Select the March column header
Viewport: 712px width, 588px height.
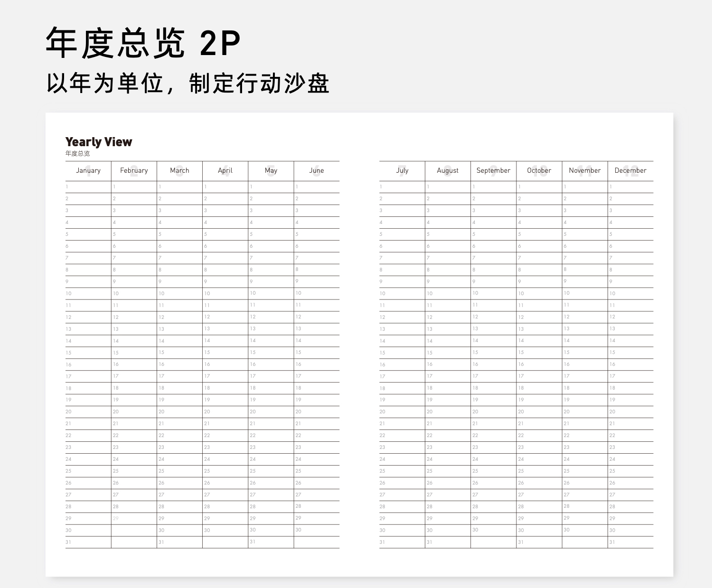[x=179, y=170]
